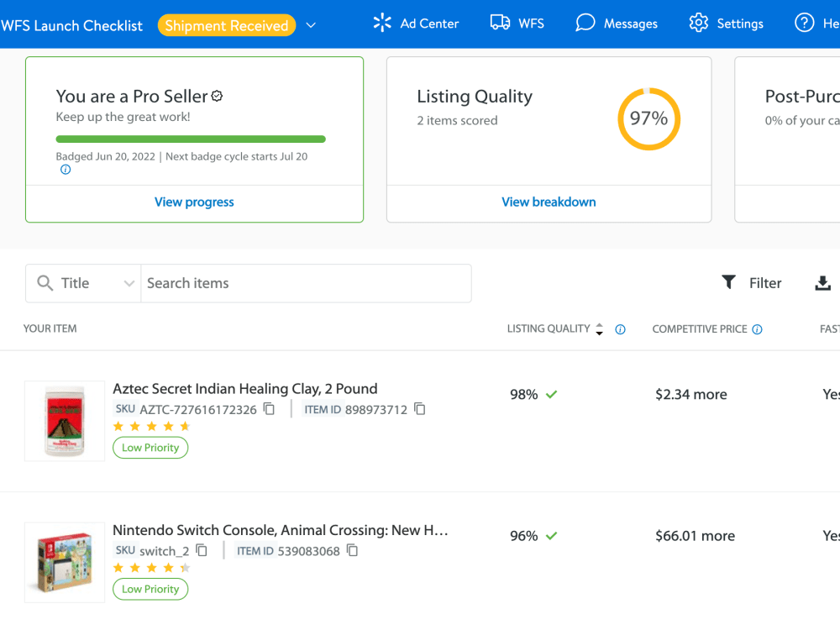Image resolution: width=840 pixels, height=630 pixels.
Task: Click the Competitive Price column header
Action: [699, 329]
